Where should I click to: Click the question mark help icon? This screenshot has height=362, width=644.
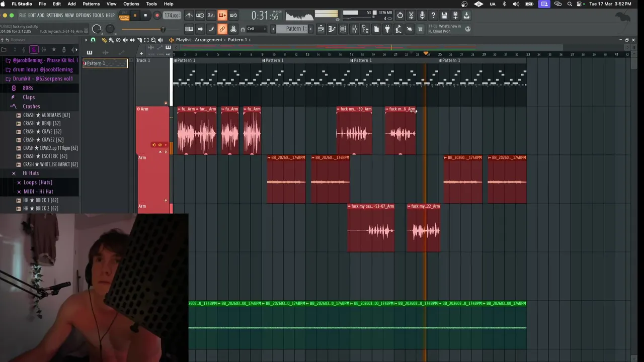click(433, 16)
